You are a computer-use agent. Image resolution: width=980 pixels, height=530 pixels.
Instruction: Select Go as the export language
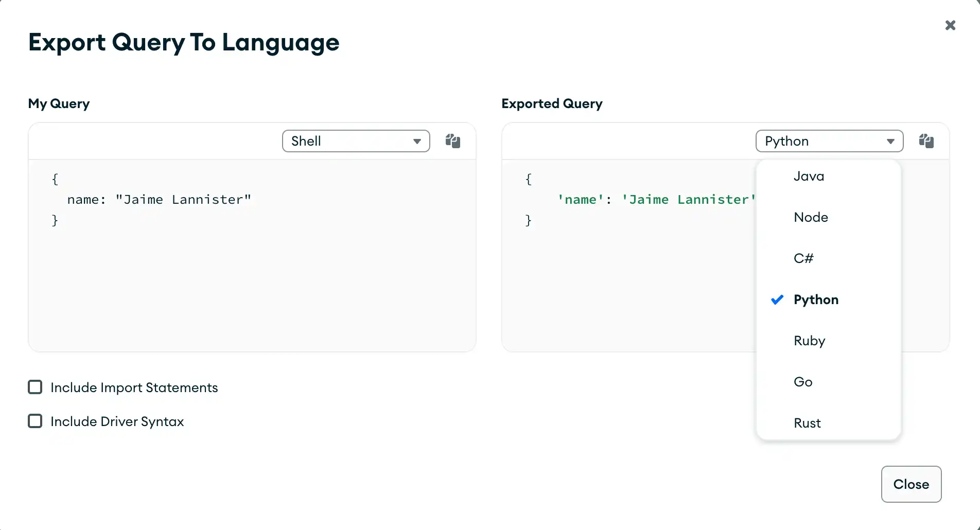(x=803, y=381)
